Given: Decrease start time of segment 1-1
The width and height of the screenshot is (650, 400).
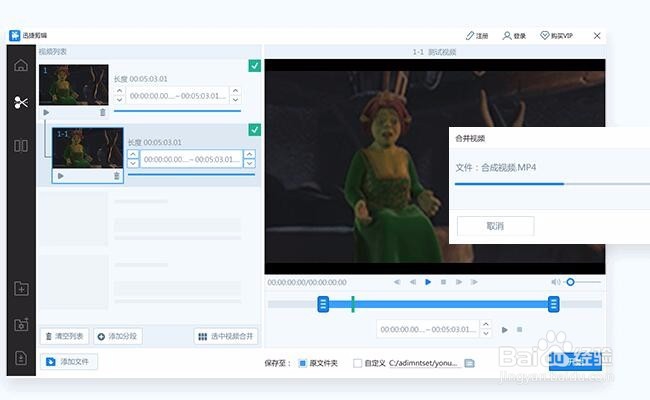Looking at the screenshot, I should coord(133,163).
